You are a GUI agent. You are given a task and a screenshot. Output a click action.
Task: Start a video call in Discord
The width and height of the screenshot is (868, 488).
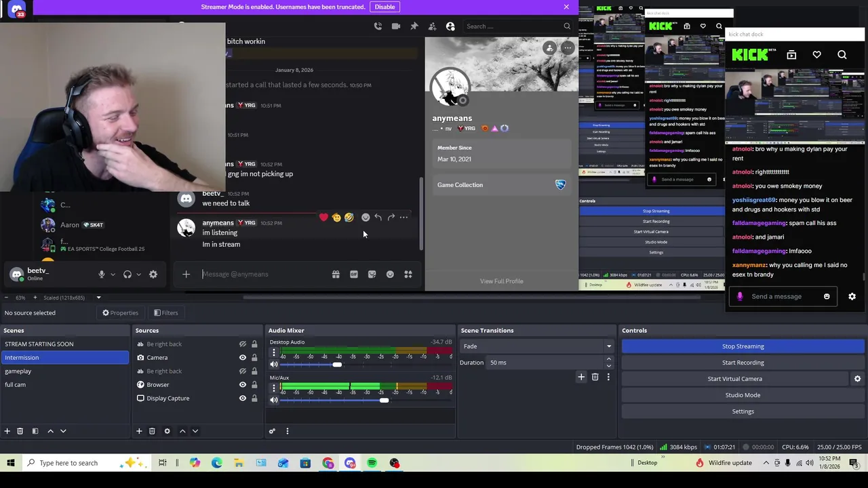[x=396, y=26]
